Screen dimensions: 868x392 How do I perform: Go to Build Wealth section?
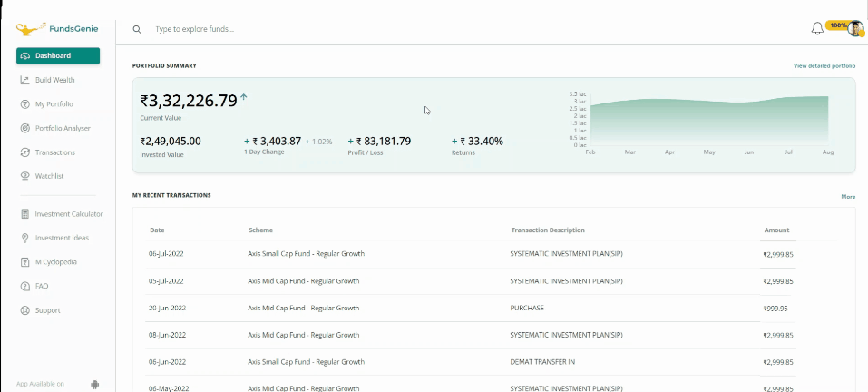coord(54,80)
